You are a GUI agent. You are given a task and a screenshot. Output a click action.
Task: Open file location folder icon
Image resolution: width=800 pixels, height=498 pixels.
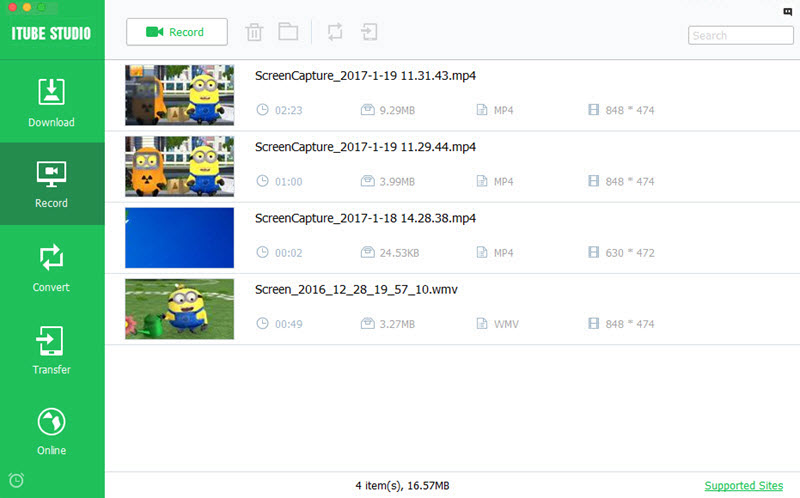click(x=288, y=32)
